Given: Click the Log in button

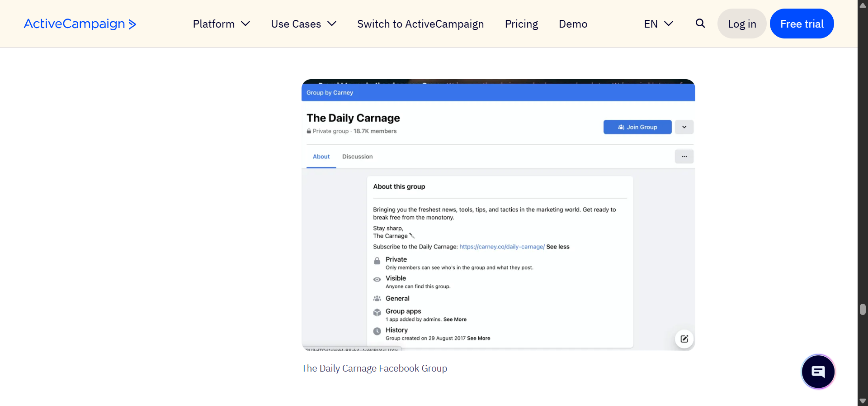Looking at the screenshot, I should 742,24.
